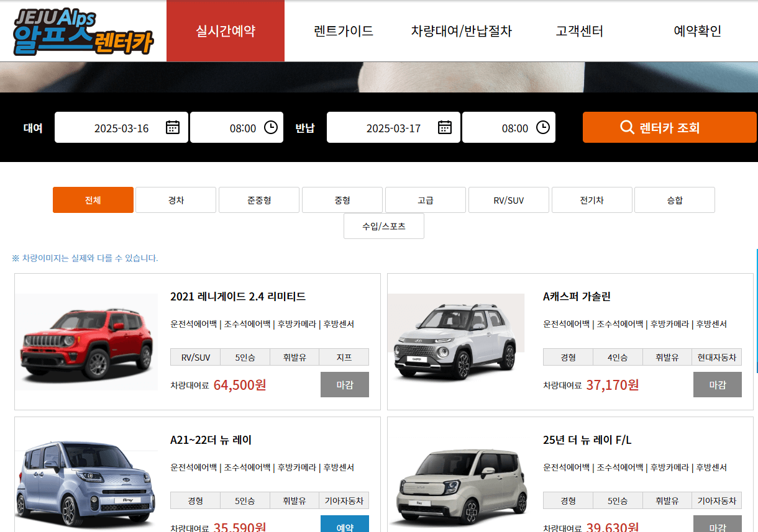Click 4인승 cell in Casper specs
This screenshot has width=758, height=532.
[618, 357]
